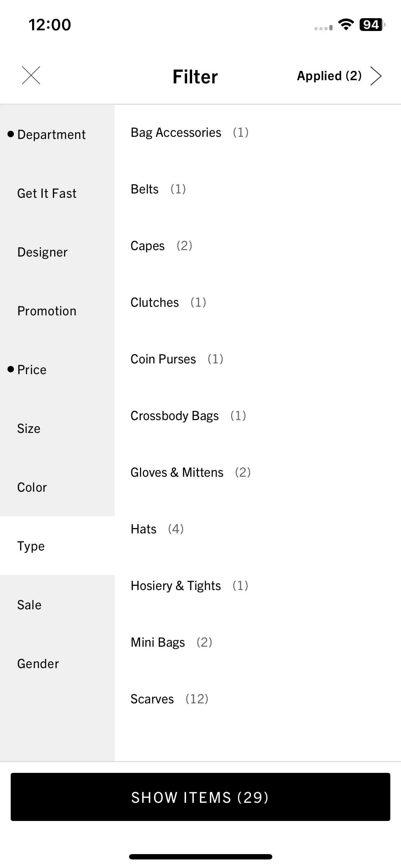Open applied filters chevron arrow
The width and height of the screenshot is (401, 868).
tap(376, 76)
